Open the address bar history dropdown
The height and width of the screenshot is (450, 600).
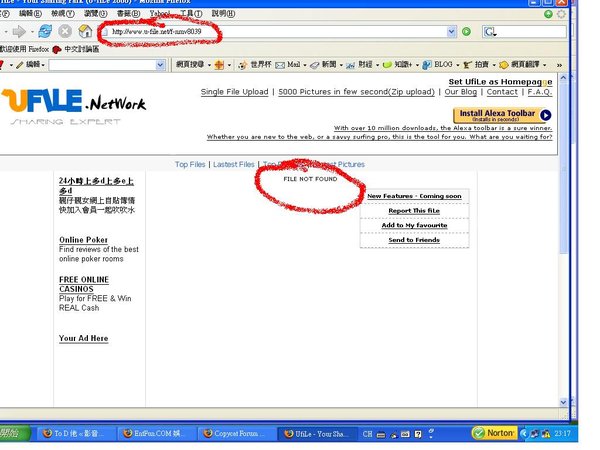coord(452,32)
